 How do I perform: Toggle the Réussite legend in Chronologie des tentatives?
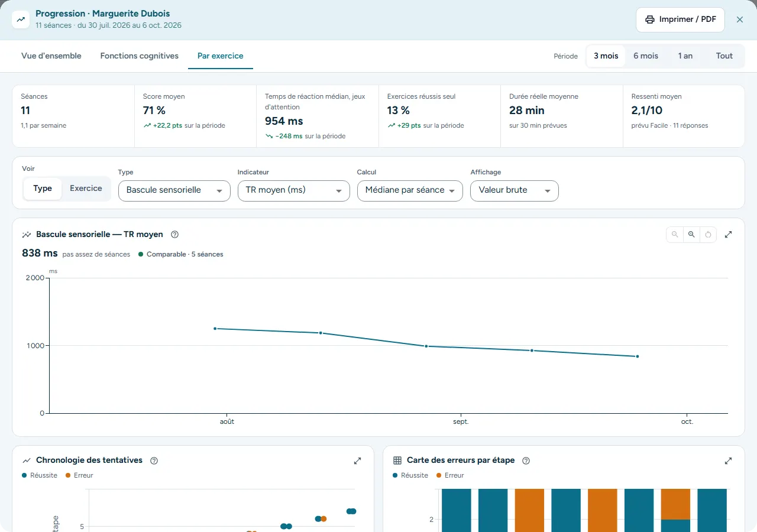click(40, 475)
